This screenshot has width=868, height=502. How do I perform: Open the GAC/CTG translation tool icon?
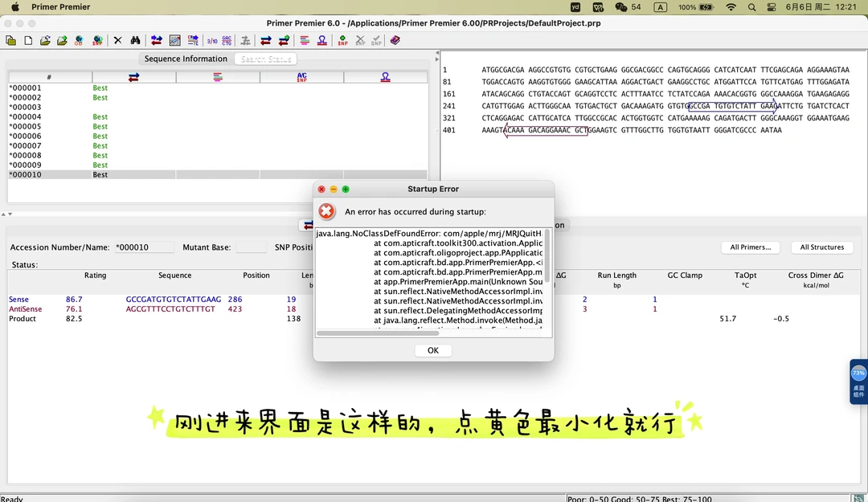226,40
